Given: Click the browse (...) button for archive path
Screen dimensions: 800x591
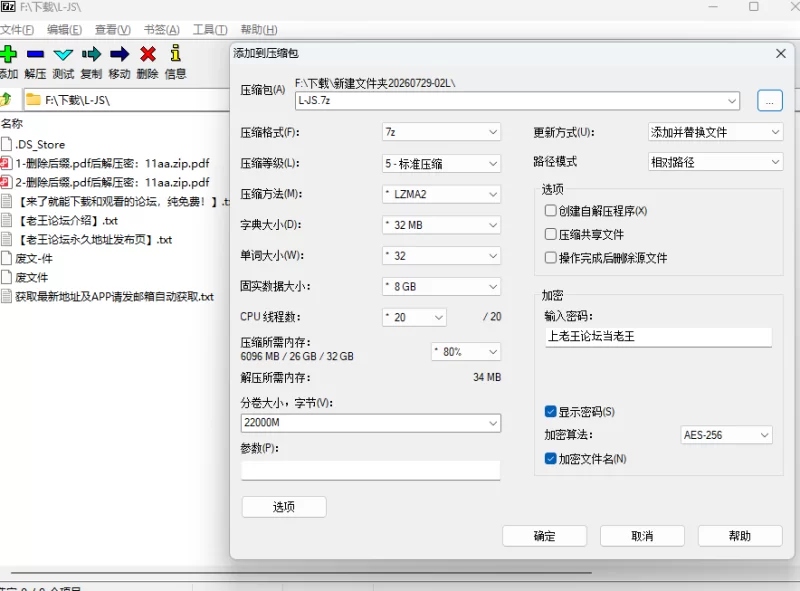Looking at the screenshot, I should click(x=769, y=101).
